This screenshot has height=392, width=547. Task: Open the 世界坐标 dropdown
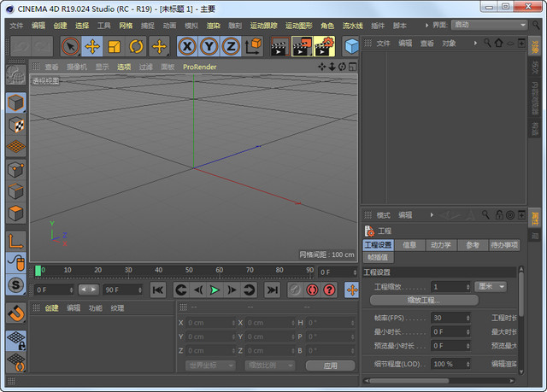point(209,366)
